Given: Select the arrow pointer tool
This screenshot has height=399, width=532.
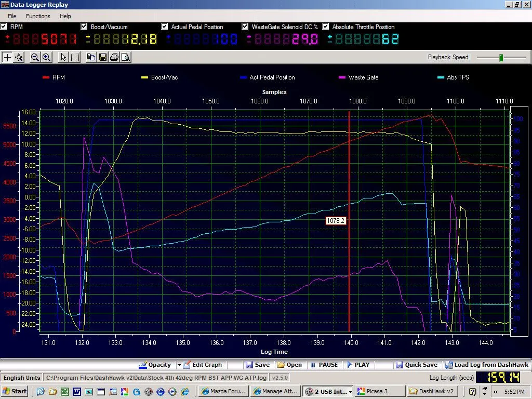Looking at the screenshot, I should pyautogui.click(x=63, y=57).
